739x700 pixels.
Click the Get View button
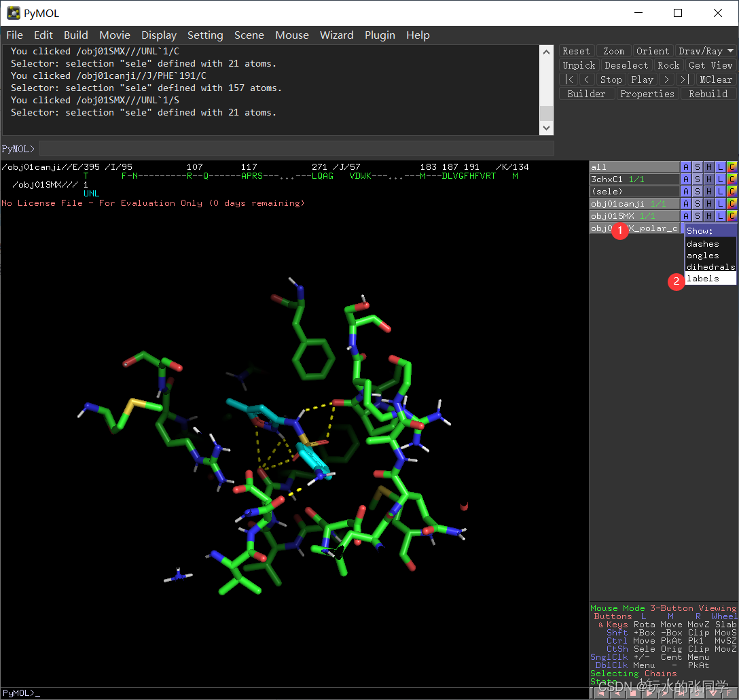pyautogui.click(x=710, y=65)
